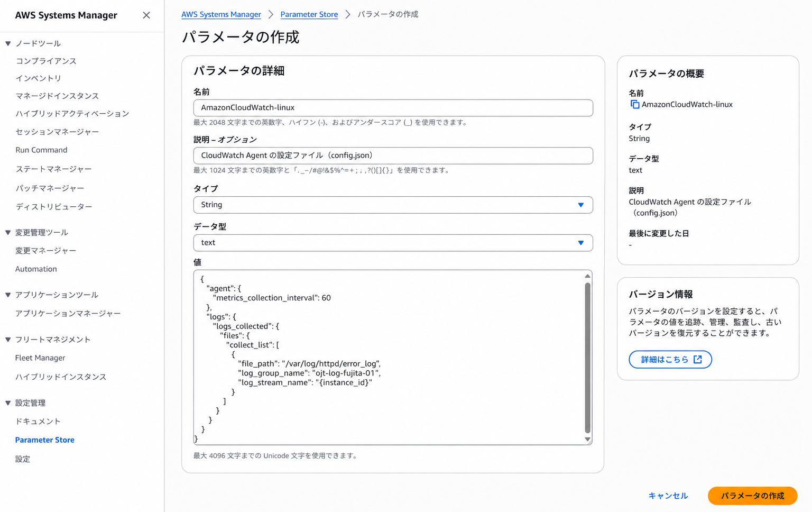
Task: Go to Fleet Manager
Action: [40, 358]
